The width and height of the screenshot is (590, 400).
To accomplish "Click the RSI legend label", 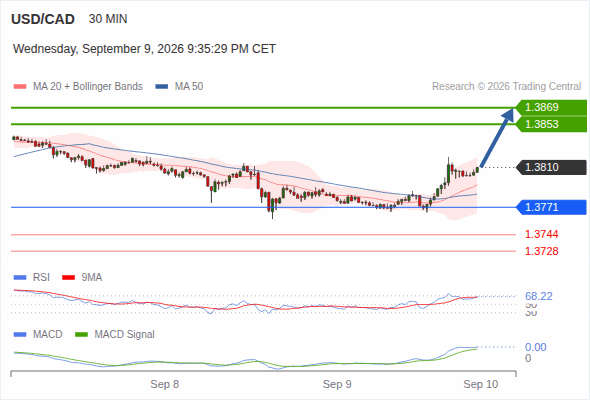I will point(41,278).
